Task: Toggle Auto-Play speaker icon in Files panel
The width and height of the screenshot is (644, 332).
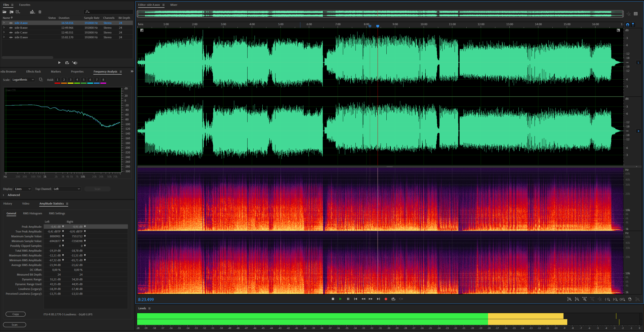Action: [75, 63]
